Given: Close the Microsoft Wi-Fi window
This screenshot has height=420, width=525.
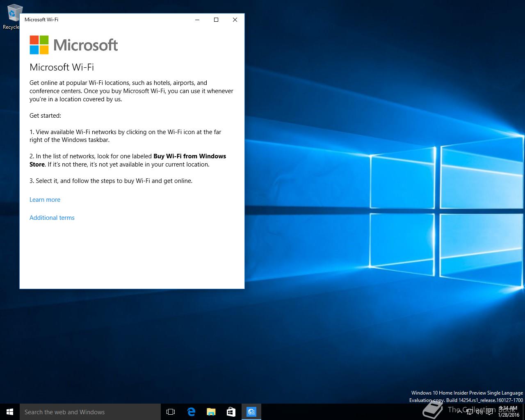Looking at the screenshot, I should pos(235,20).
